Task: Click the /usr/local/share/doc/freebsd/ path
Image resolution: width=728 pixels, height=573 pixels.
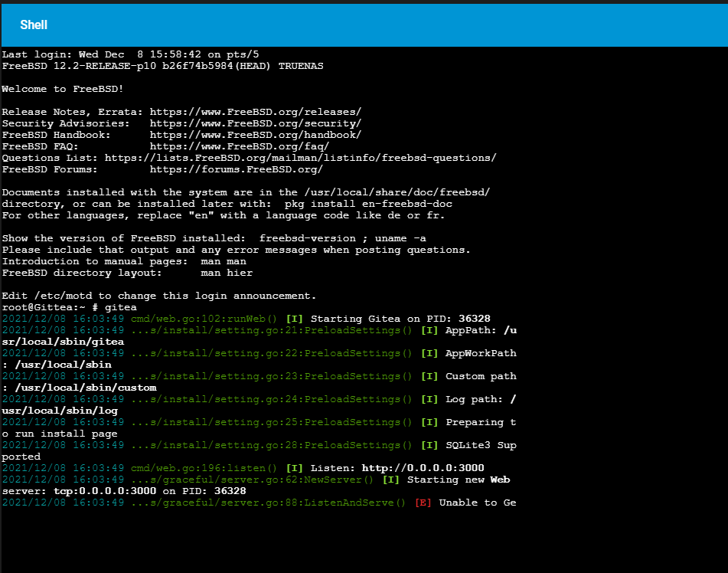Action: 397,192
